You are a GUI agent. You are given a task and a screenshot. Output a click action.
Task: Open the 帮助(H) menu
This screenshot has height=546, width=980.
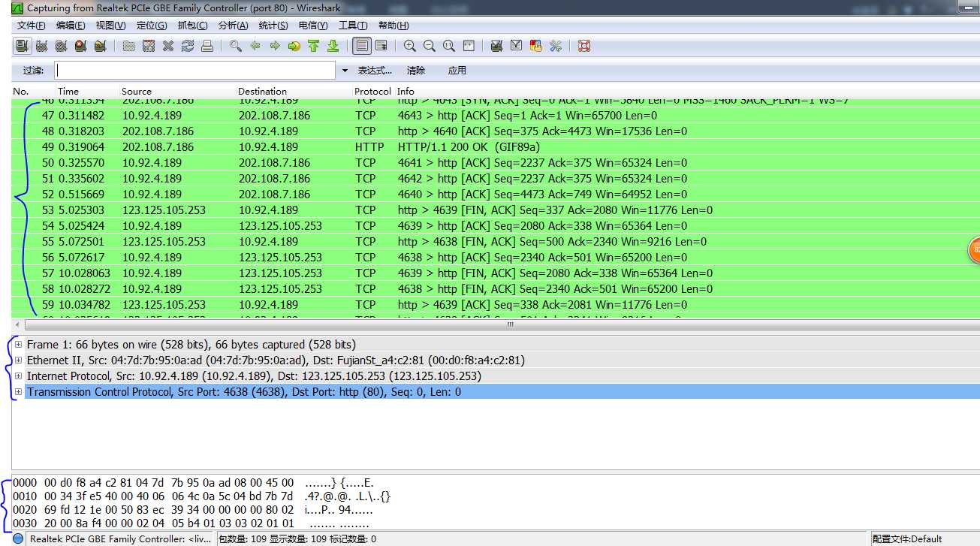(394, 26)
